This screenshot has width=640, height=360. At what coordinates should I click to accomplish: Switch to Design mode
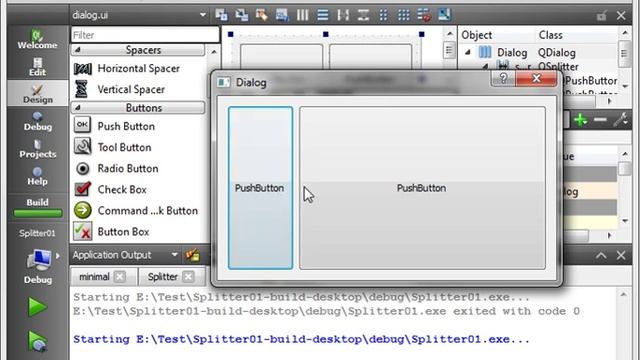click(37, 94)
